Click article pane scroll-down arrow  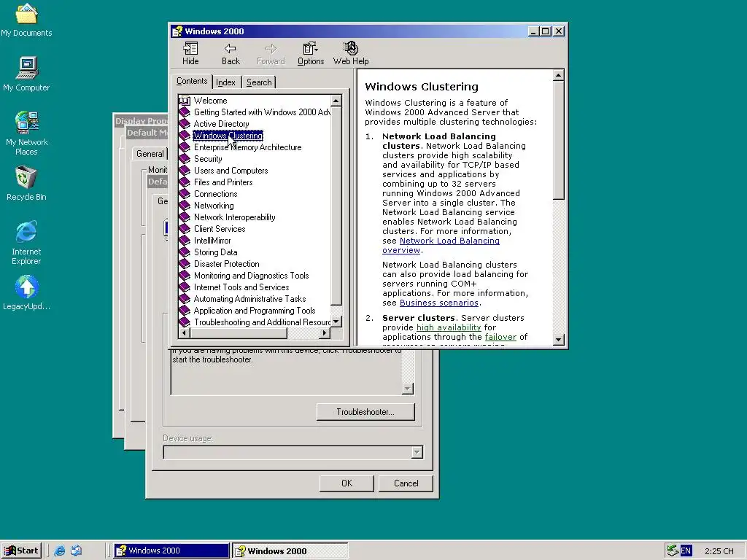[558, 340]
